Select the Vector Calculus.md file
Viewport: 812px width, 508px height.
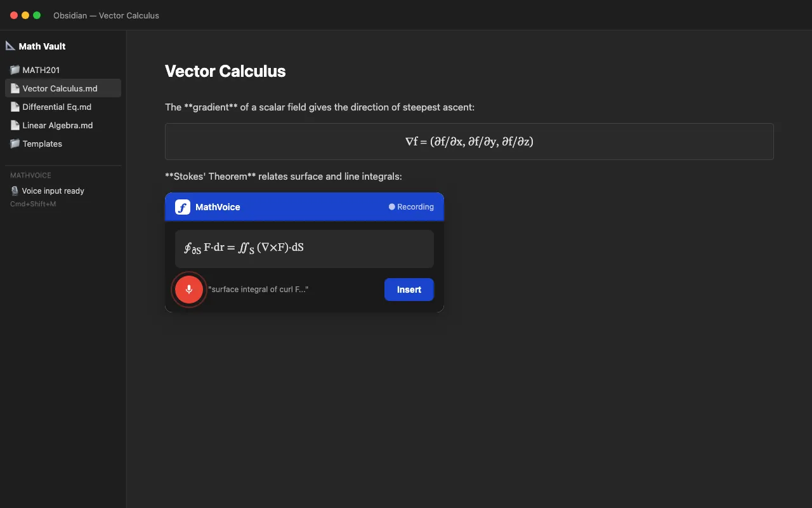63,88
